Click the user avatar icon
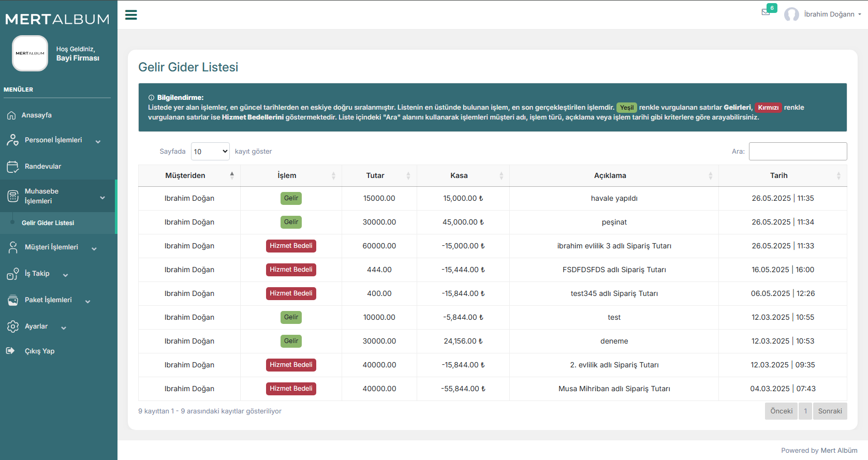This screenshot has height=460, width=868. pos(791,14)
